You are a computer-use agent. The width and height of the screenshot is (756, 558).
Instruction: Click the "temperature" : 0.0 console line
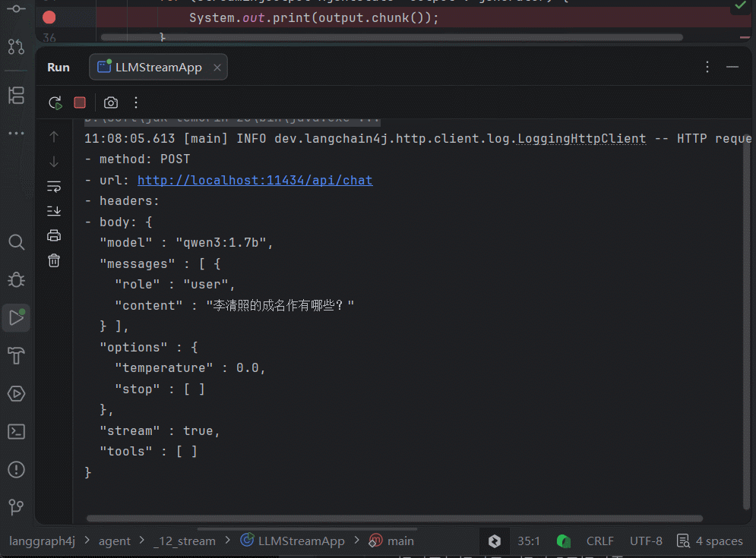(x=190, y=368)
